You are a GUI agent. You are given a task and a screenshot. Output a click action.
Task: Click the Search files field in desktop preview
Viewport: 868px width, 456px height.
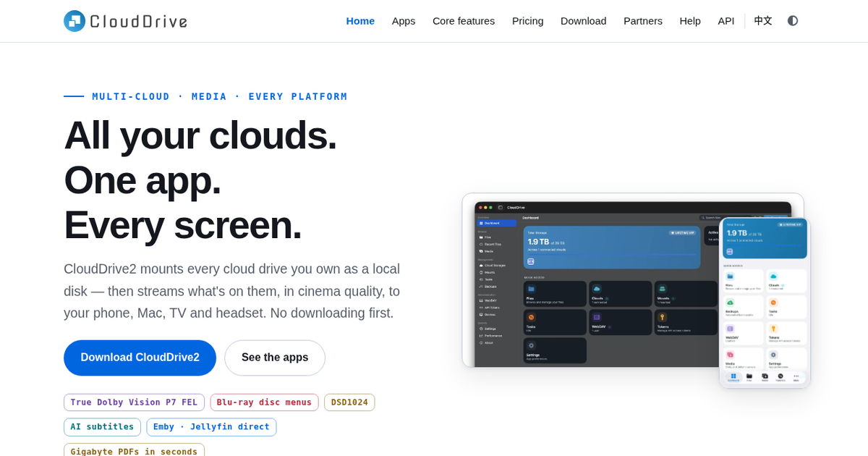click(x=724, y=218)
